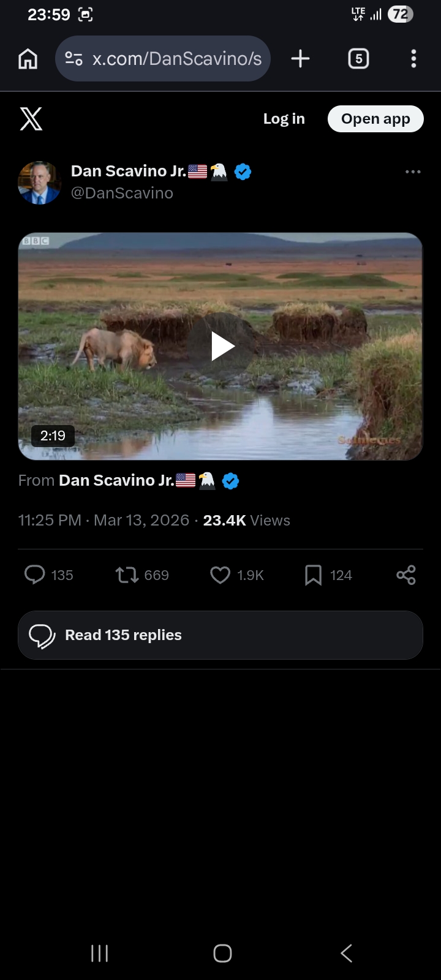Tap the share icon on the post
The image size is (441, 980).
pyautogui.click(x=405, y=575)
